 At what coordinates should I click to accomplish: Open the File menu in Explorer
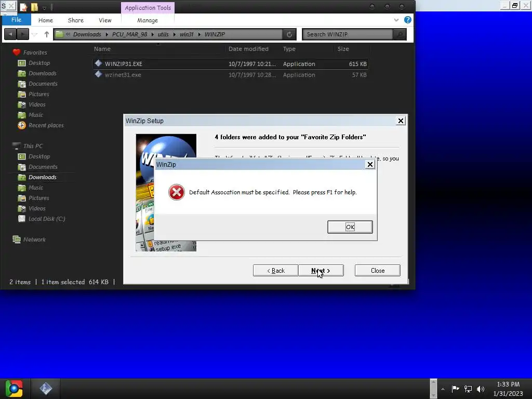16,20
